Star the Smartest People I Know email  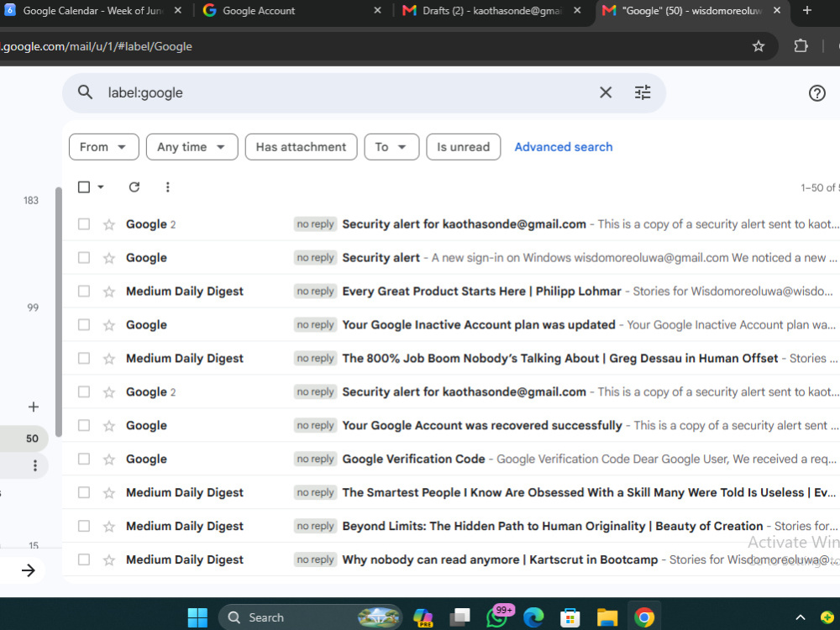[x=109, y=493]
